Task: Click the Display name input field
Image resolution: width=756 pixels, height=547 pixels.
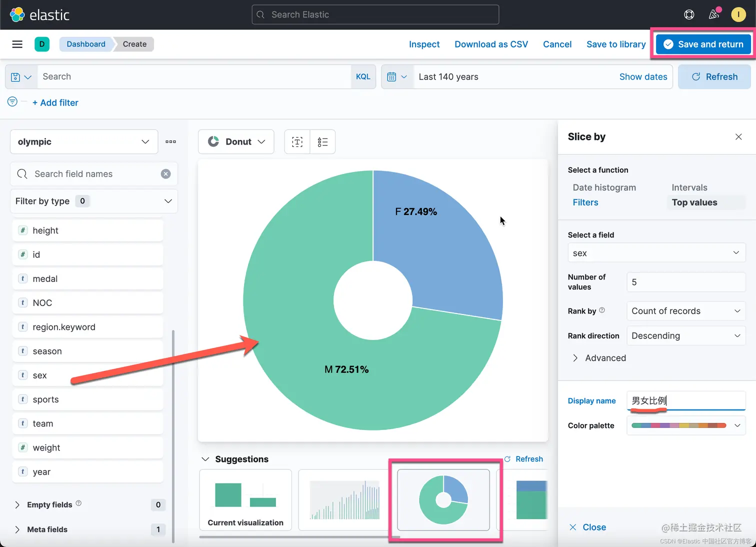Action: [686, 401]
